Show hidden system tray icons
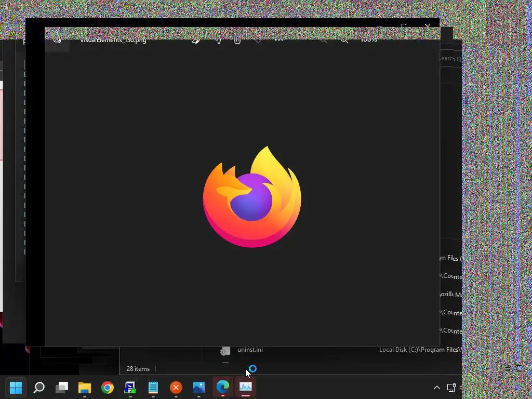 click(x=436, y=388)
